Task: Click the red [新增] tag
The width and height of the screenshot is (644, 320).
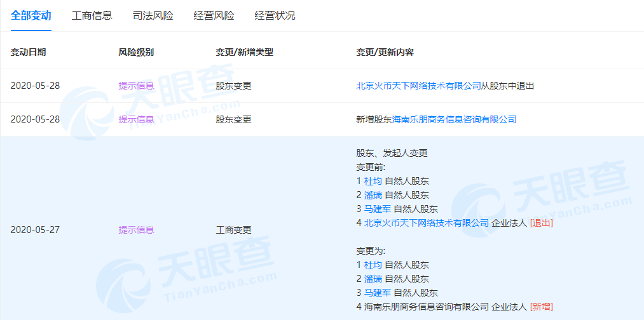Action: click(x=541, y=307)
